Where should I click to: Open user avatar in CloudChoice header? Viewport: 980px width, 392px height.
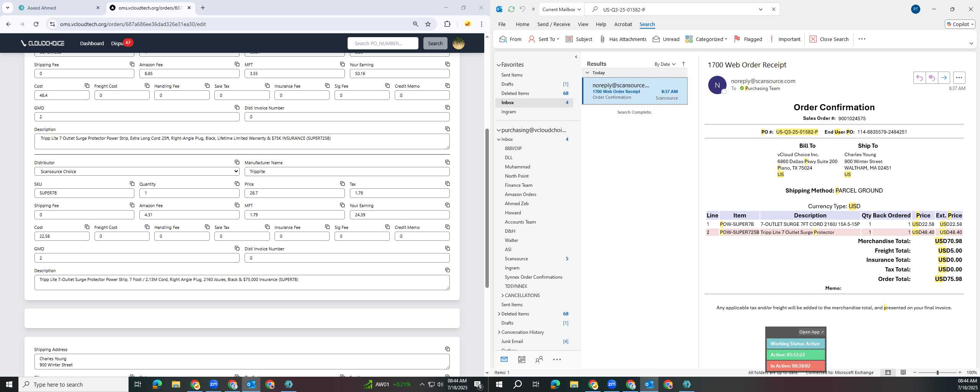[459, 43]
